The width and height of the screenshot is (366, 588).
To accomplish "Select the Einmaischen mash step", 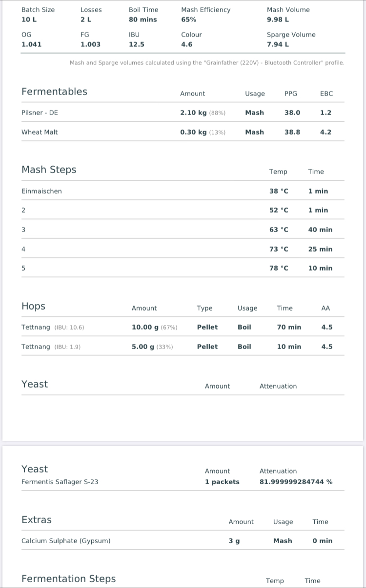I will (42, 191).
